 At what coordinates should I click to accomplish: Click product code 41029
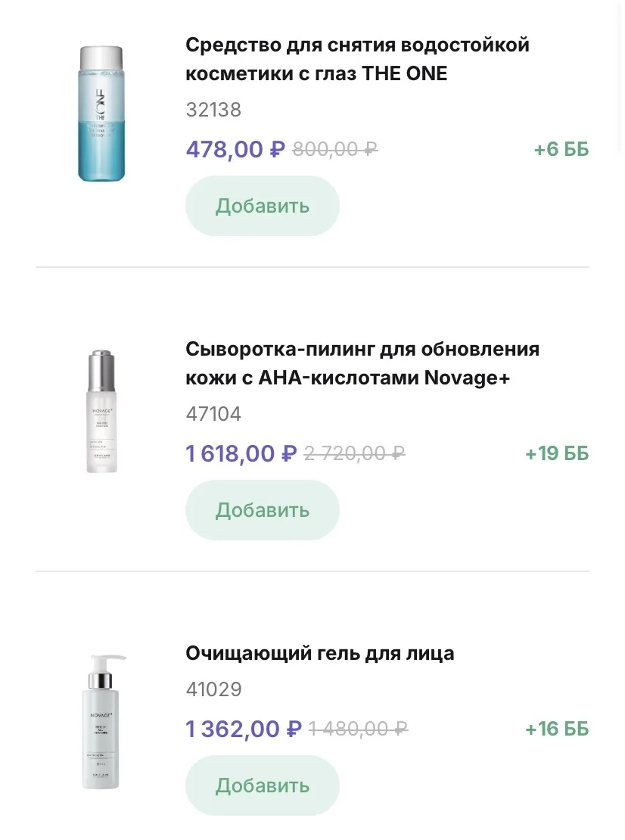213,689
